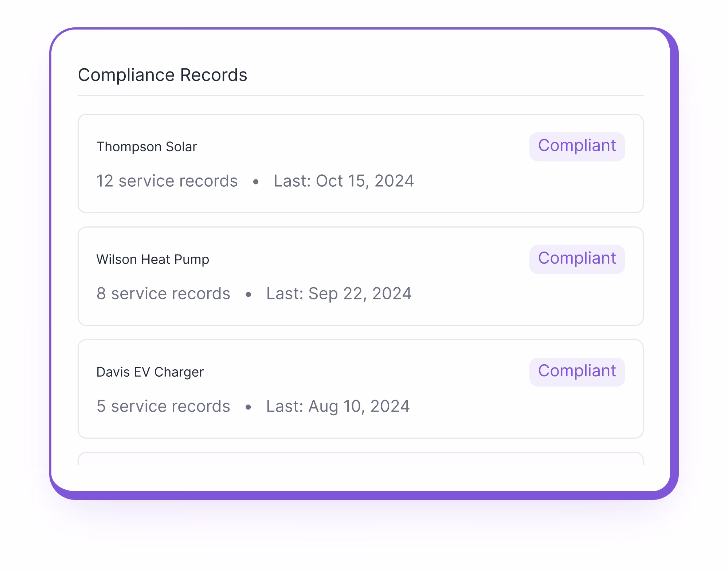Click the Davis EV Charger name label
The image size is (728, 571).
click(150, 372)
